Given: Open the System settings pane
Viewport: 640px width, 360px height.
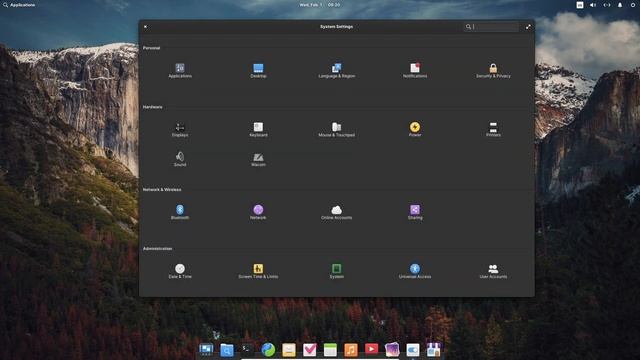Looking at the screenshot, I should click(337, 271).
